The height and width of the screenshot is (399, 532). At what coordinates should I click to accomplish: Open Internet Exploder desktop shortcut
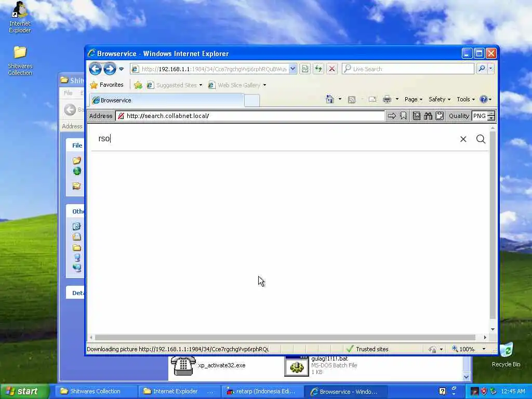[20, 17]
